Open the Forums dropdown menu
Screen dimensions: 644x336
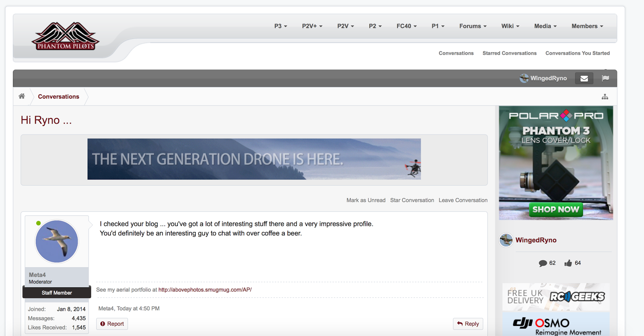(x=473, y=26)
